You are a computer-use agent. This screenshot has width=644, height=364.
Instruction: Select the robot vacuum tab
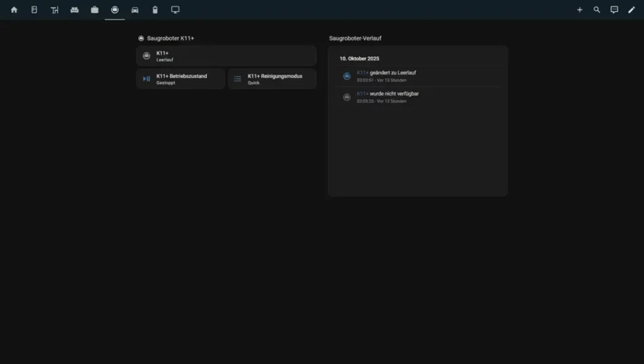pos(114,10)
